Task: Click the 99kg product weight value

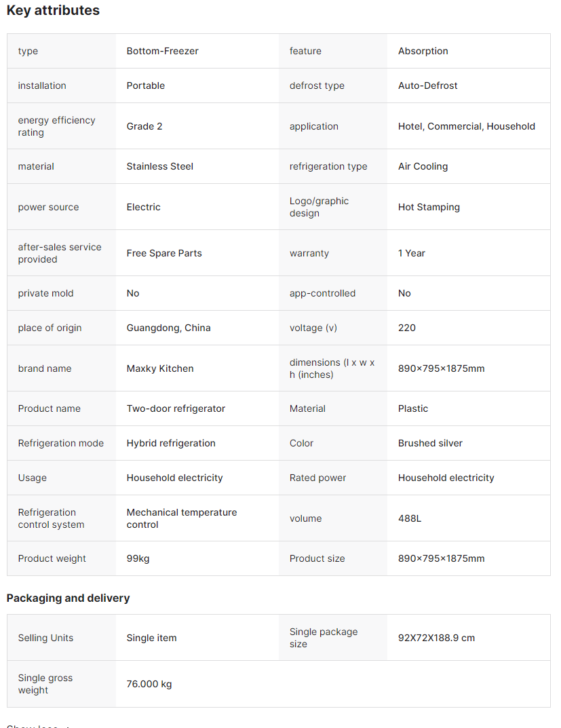Action: click(138, 558)
